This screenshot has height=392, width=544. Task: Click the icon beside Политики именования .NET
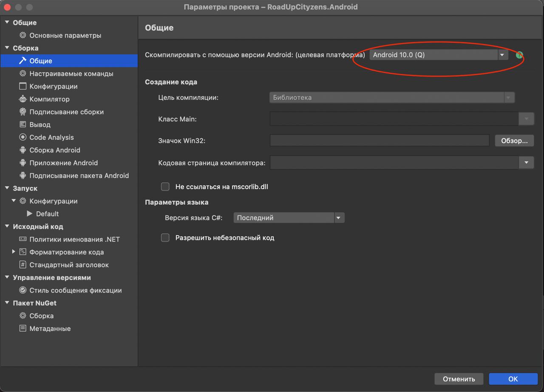[23, 239]
